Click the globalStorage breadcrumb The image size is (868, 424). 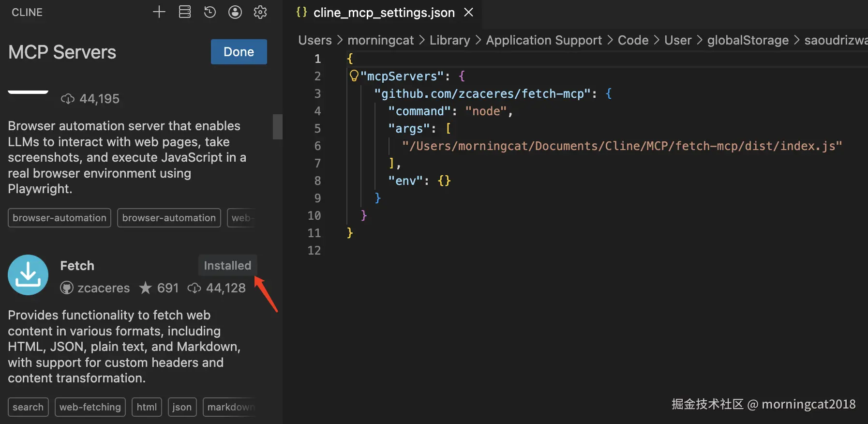pos(748,40)
